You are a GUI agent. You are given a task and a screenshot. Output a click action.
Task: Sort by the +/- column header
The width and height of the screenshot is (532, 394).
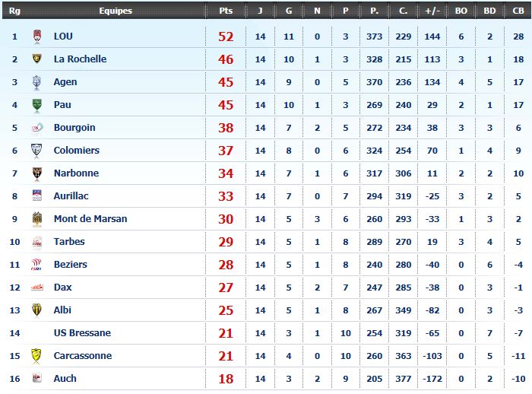(432, 11)
